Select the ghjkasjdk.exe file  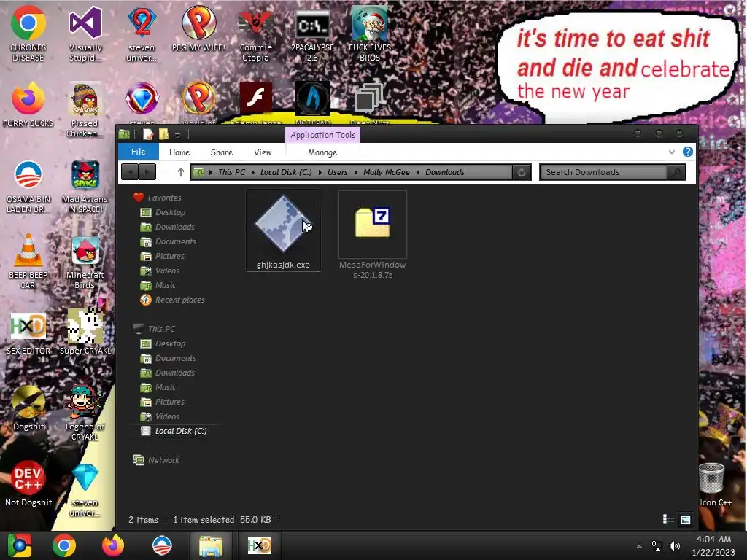tap(283, 230)
